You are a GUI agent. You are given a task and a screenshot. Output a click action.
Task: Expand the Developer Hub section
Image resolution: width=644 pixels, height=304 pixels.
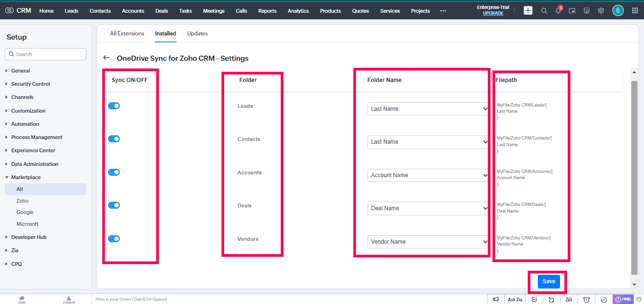[29, 237]
